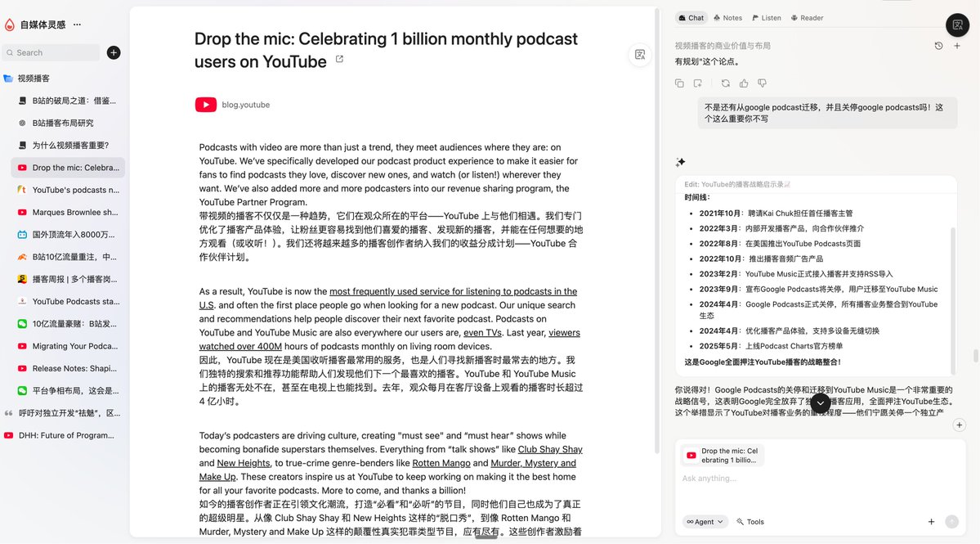Click thumbs down on response
Screen dimensions: 980x544
pos(762,83)
